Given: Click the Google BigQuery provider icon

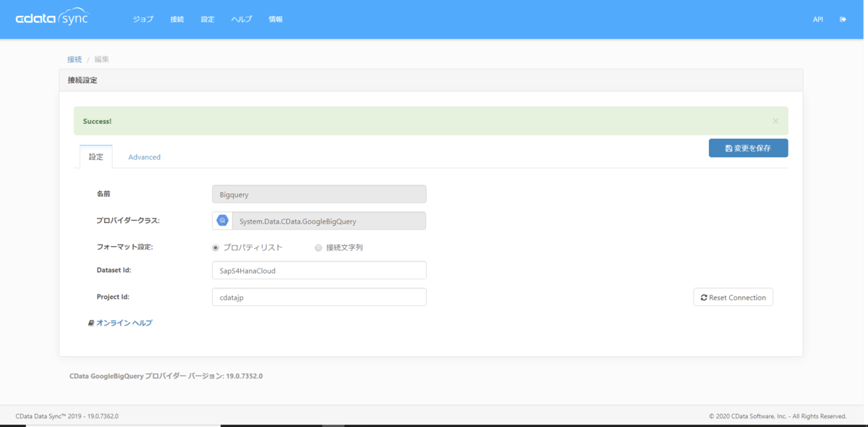Looking at the screenshot, I should (222, 221).
